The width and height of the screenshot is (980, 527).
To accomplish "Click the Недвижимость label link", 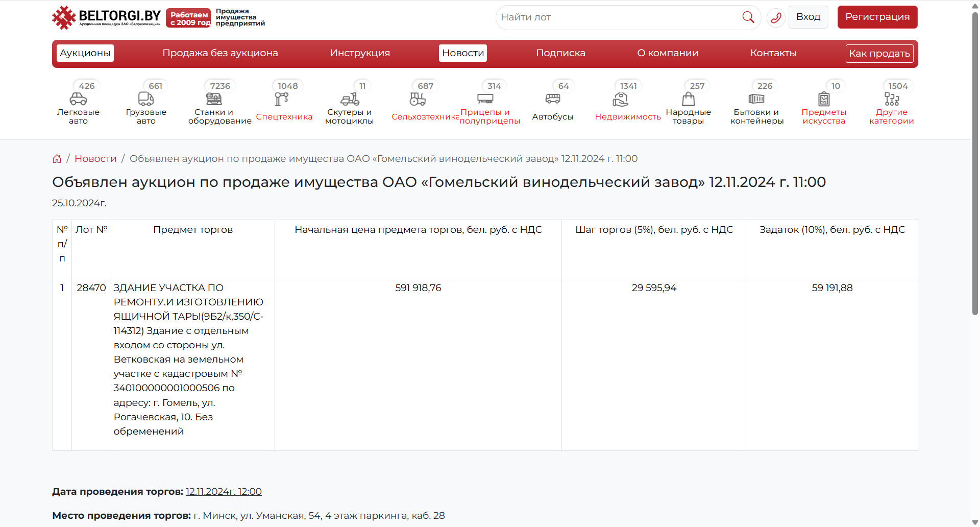I will (x=628, y=117).
